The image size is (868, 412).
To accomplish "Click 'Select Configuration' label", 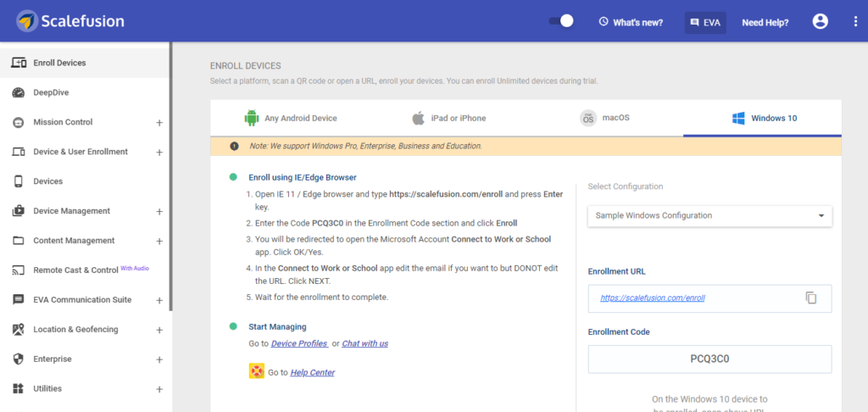I will [x=625, y=187].
